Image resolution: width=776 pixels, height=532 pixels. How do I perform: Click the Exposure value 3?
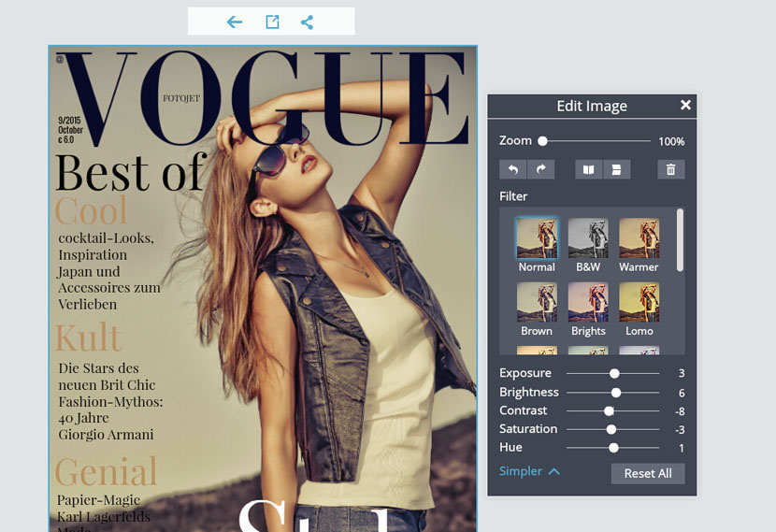click(x=682, y=373)
